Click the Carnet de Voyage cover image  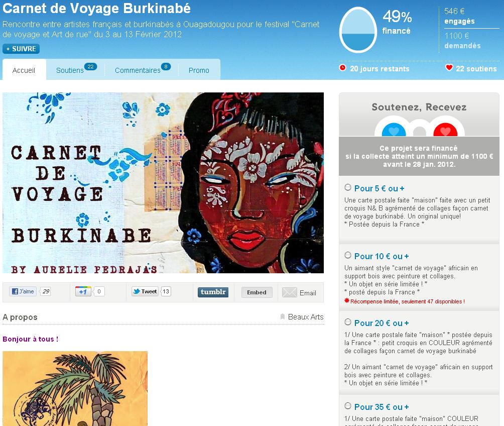point(163,183)
